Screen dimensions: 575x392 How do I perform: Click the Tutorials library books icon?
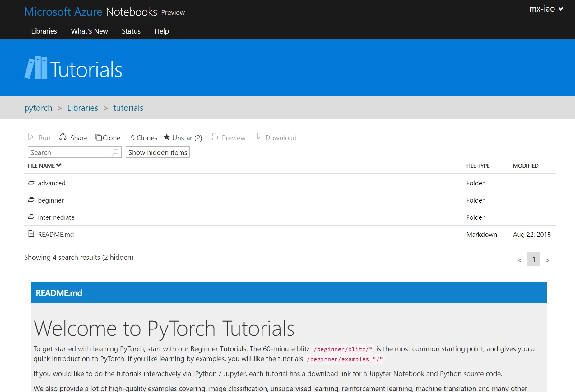click(36, 68)
